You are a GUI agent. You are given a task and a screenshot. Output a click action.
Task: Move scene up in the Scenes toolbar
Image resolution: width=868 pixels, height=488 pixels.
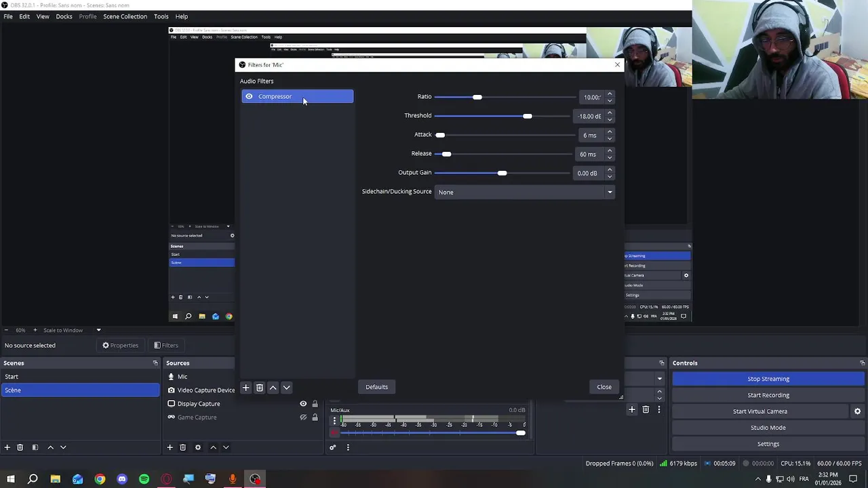tap(50, 447)
